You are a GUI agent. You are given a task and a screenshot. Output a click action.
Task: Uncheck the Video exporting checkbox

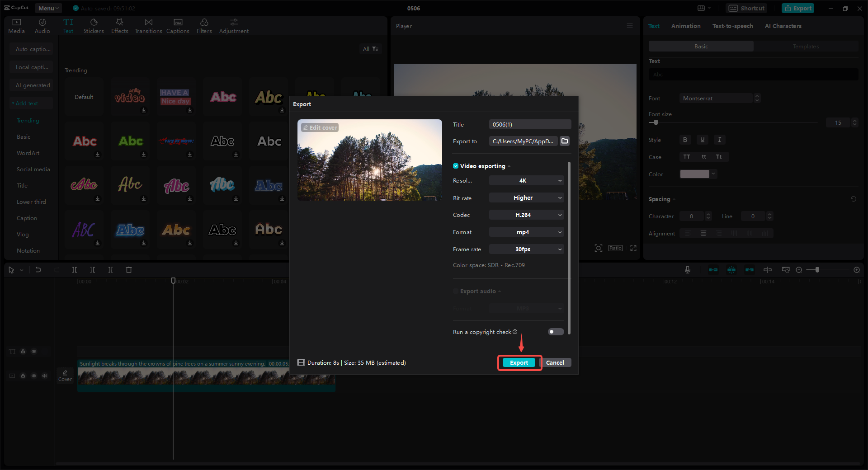456,166
